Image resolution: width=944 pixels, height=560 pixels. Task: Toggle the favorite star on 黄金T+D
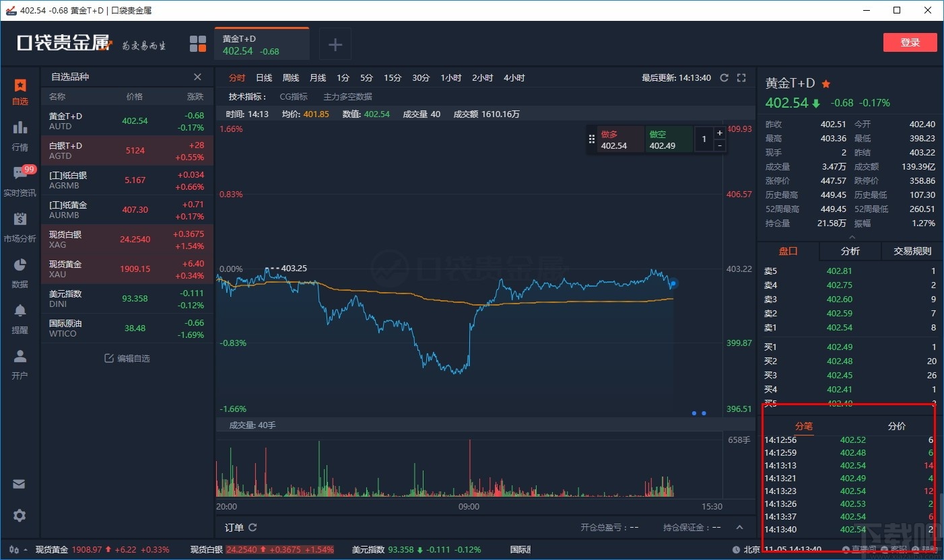tap(825, 84)
